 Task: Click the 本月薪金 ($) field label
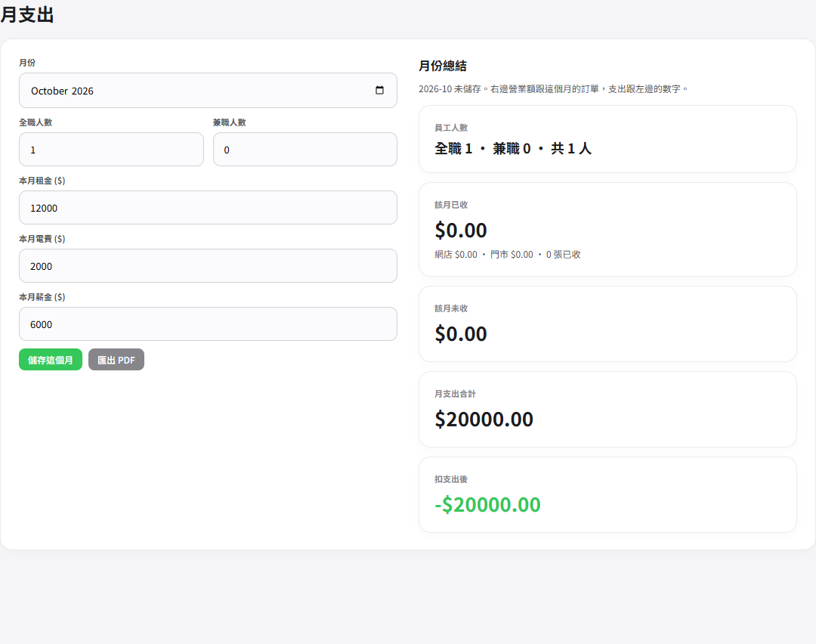(x=42, y=297)
